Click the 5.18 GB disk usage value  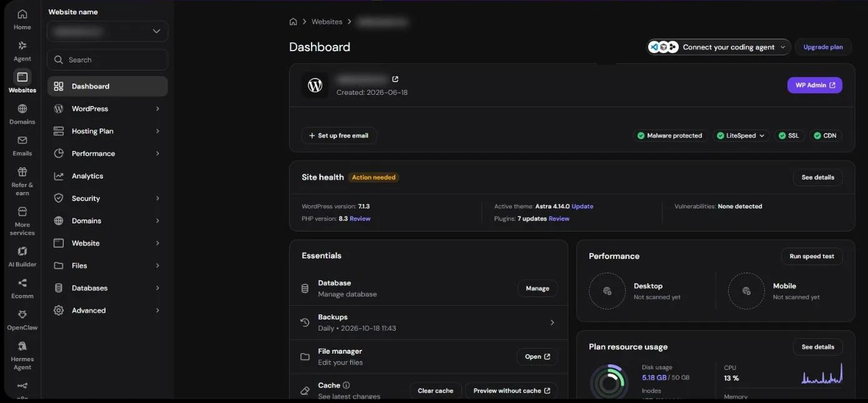(654, 377)
